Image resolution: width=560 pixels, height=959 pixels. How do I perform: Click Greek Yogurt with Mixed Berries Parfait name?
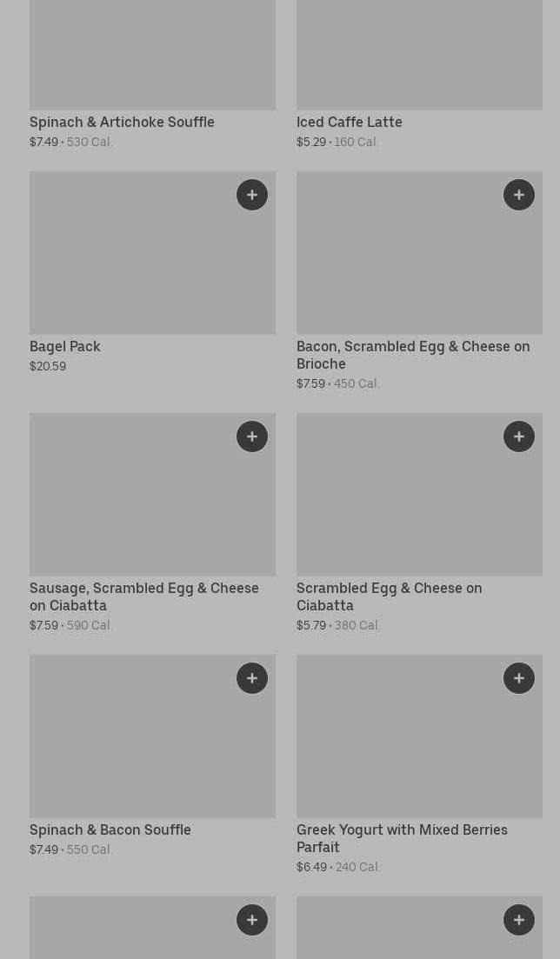click(401, 838)
